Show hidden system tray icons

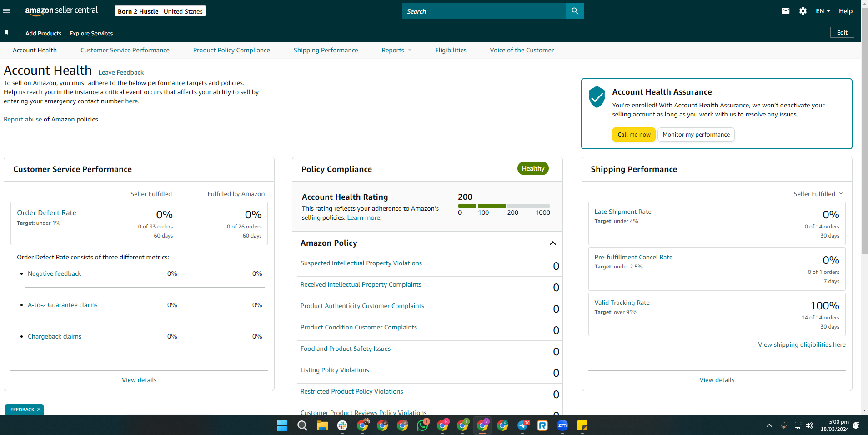tap(769, 425)
